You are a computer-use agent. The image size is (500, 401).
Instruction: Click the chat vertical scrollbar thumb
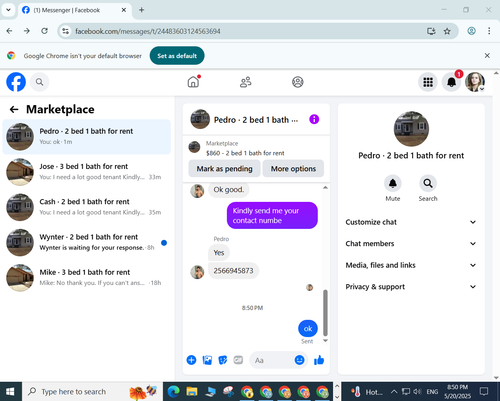click(325, 313)
